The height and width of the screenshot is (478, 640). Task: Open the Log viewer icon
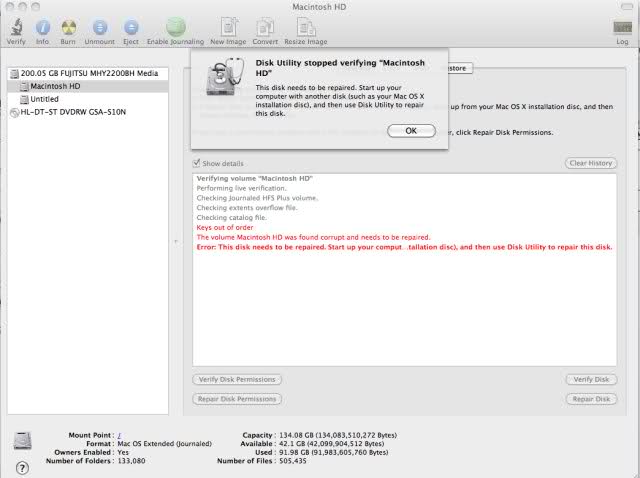(x=622, y=27)
